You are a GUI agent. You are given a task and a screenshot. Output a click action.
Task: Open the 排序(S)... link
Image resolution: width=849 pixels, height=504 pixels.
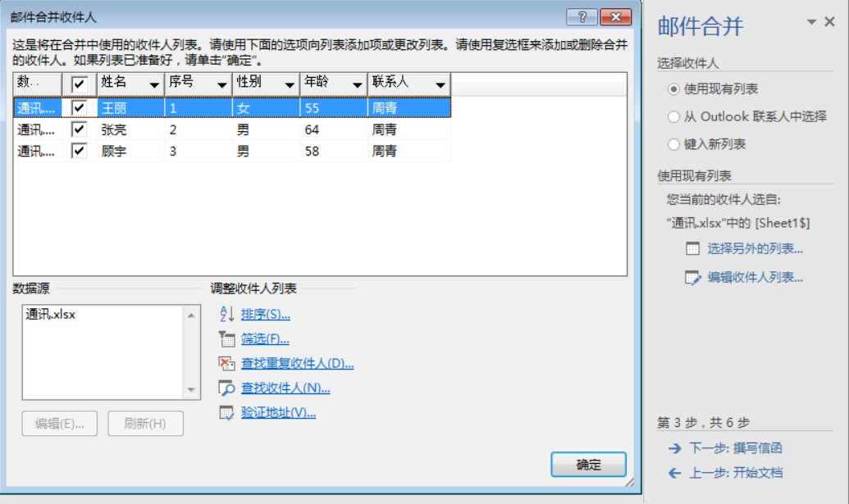point(265,315)
